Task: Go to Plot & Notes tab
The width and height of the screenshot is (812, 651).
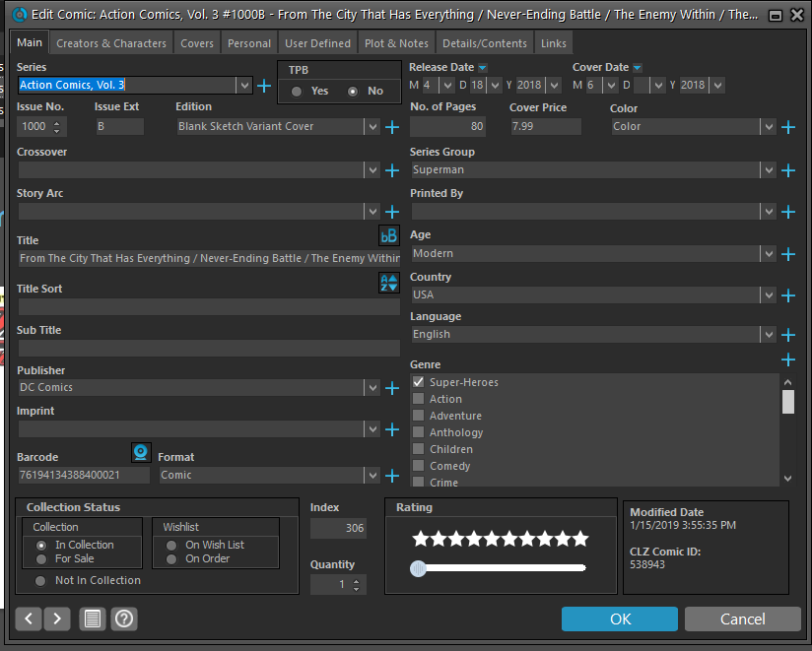Action: 397,43
